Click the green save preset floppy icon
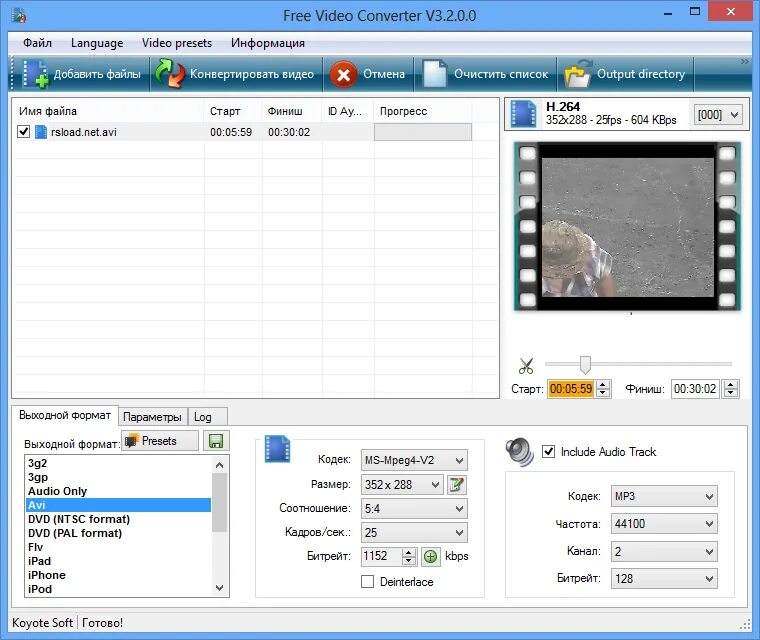Screen dimensions: 760x640 coord(216,441)
